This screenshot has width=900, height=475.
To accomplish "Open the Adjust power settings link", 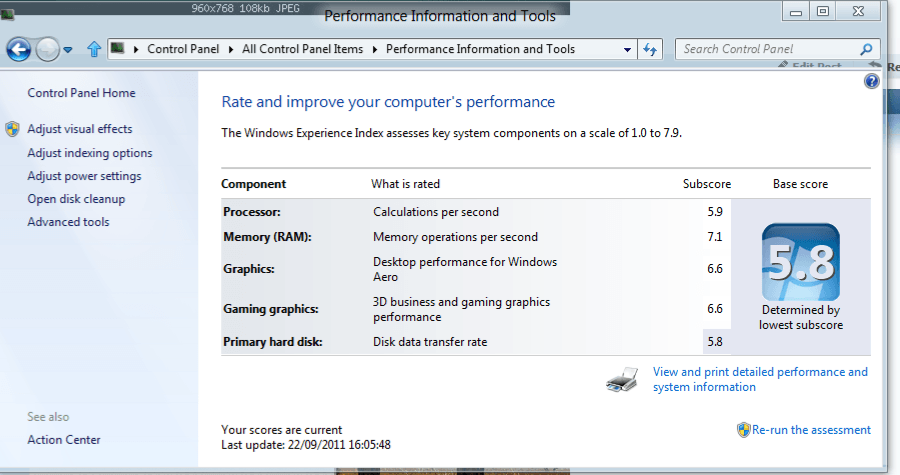I will 84,176.
